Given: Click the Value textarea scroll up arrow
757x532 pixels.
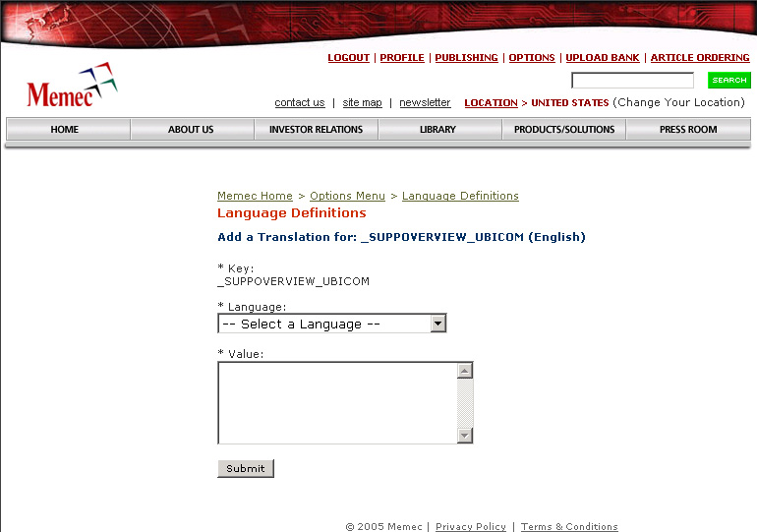Looking at the screenshot, I should tap(464, 371).
